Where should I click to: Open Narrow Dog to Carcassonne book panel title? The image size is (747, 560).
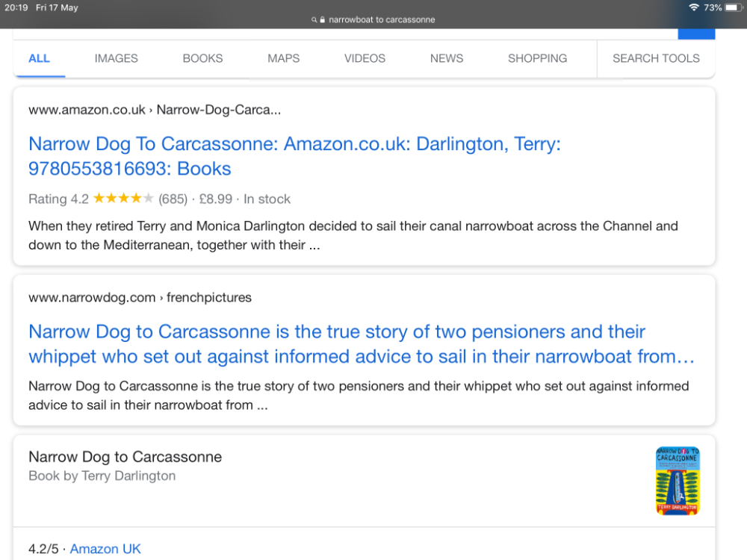coord(125,457)
